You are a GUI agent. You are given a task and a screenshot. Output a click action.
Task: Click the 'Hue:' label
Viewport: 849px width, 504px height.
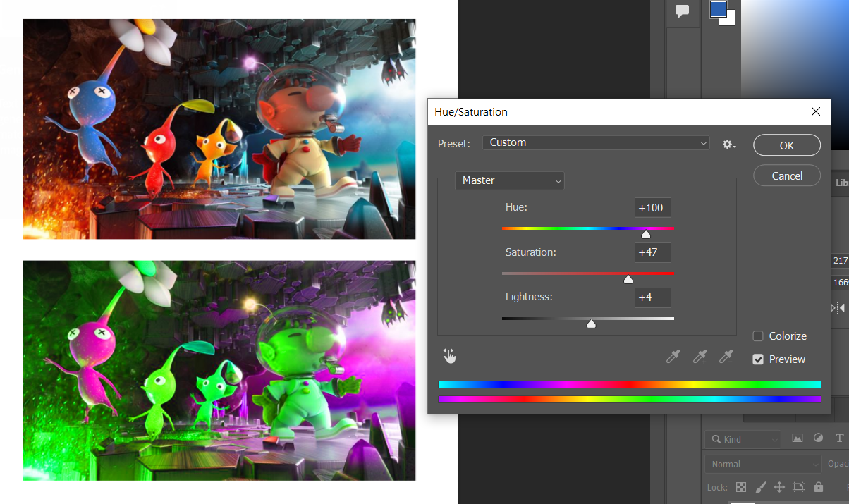tap(516, 207)
